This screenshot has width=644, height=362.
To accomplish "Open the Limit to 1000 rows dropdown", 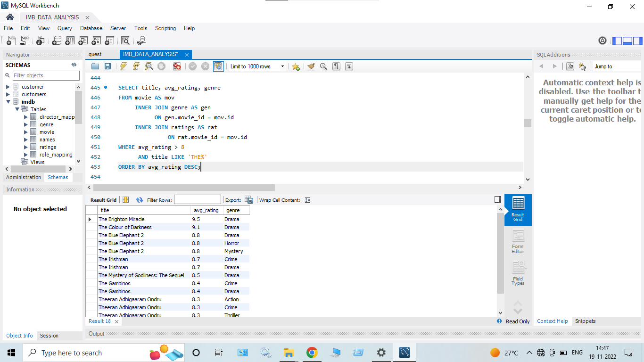I will [281, 66].
